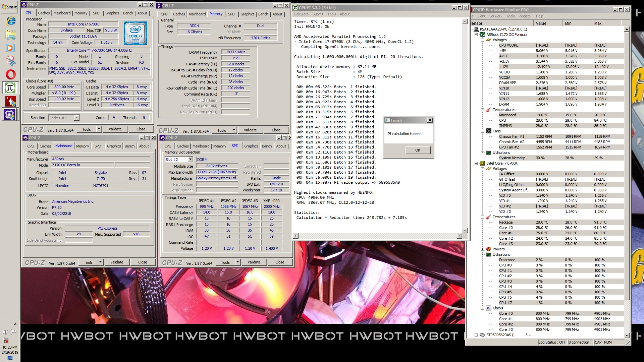
Task: Select the purple CPU-Z taskbar icon
Action: point(10,115)
